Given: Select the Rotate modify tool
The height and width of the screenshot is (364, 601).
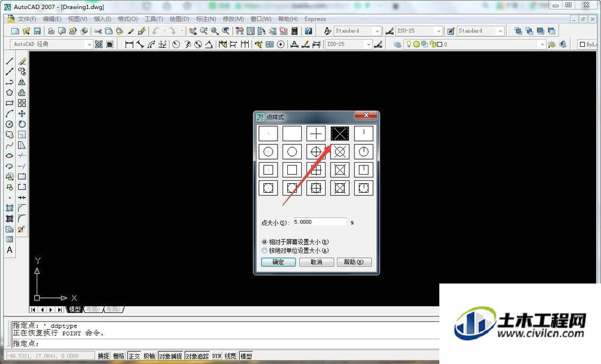Looking at the screenshot, I should pyautogui.click(x=22, y=124).
